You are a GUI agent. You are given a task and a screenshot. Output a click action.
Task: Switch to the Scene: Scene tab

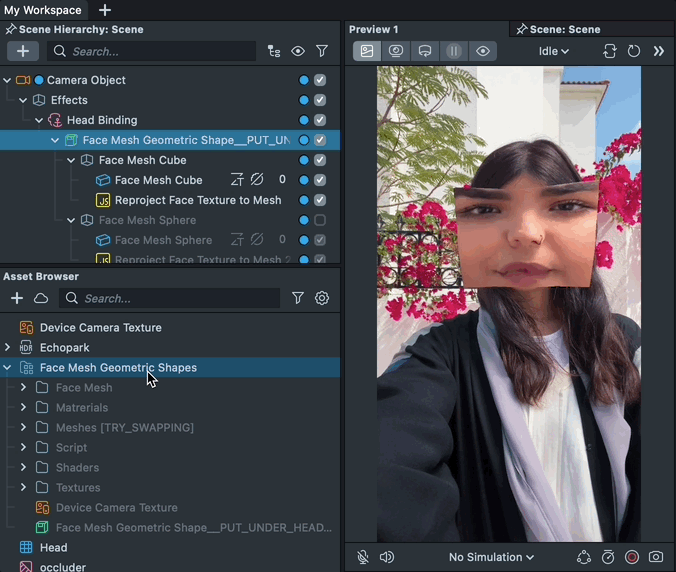tap(564, 30)
